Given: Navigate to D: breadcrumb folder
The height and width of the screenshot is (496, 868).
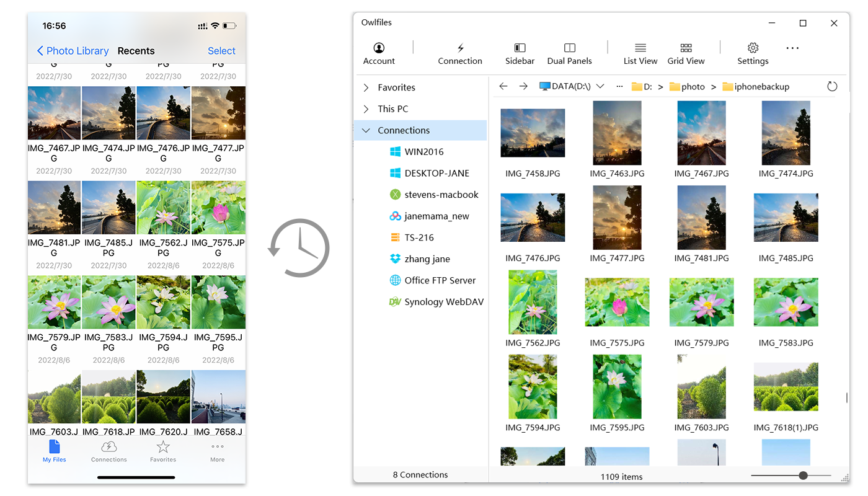Looking at the screenshot, I should [642, 87].
